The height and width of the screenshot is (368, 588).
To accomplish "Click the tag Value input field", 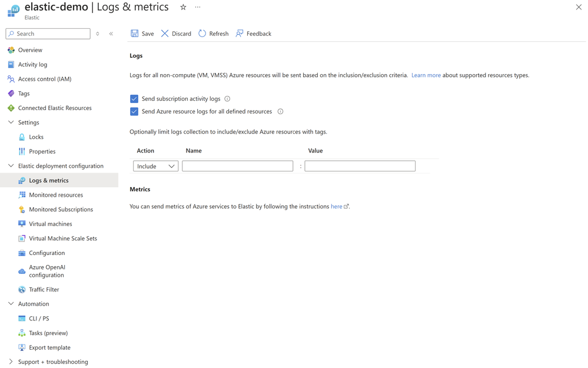I will (360, 166).
